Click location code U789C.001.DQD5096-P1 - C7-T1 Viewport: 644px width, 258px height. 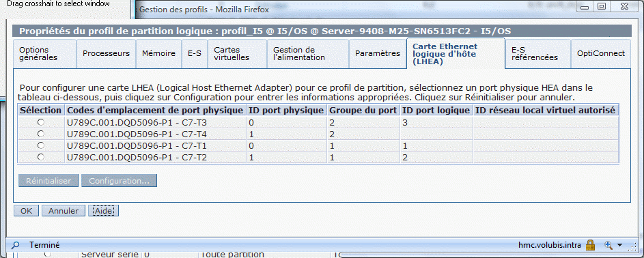137,145
